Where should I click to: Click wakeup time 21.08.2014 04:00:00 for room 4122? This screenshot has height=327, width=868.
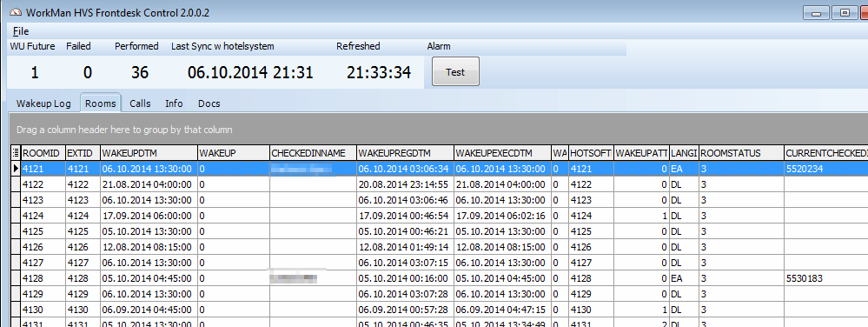coord(149,184)
